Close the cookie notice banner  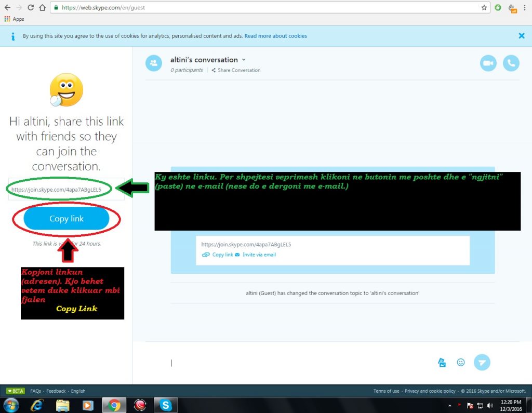click(522, 36)
